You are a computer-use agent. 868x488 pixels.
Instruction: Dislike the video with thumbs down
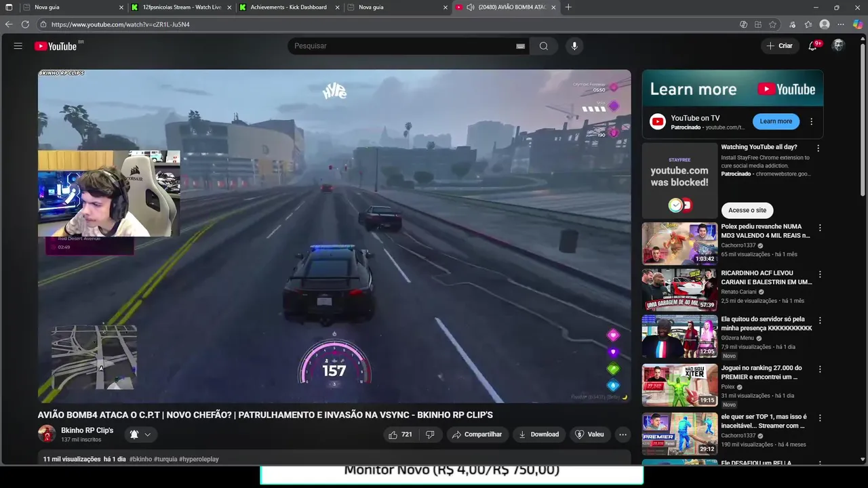(430, 434)
